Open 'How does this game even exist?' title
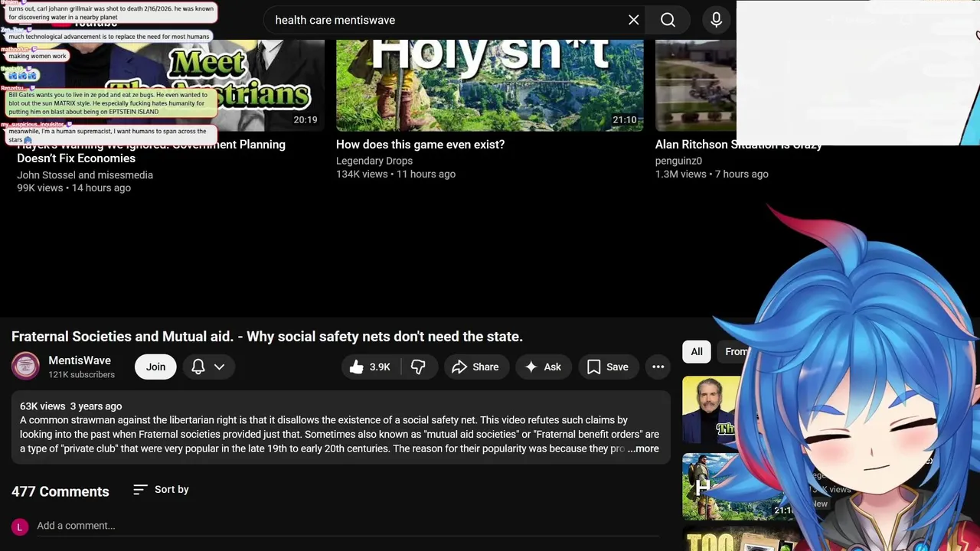 tap(420, 145)
